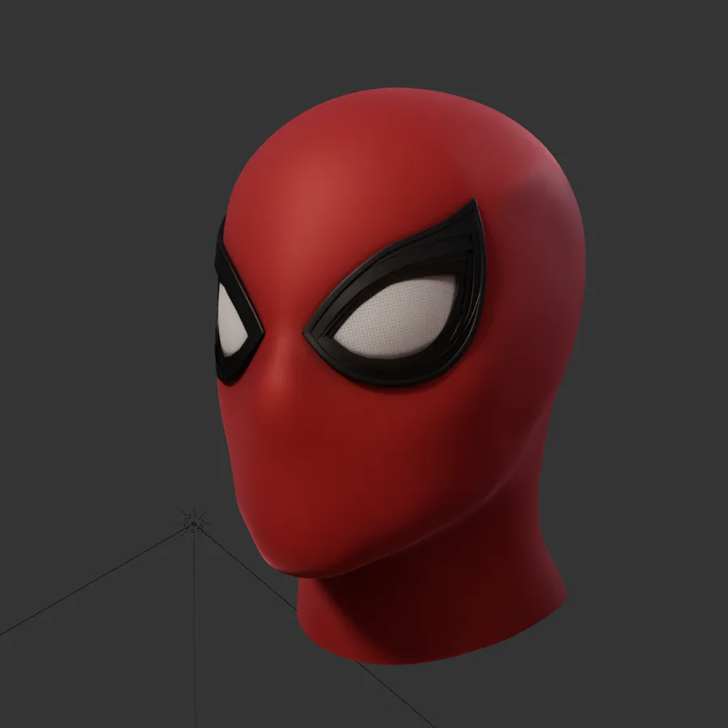Pick the smaller white eye lens

[x=231, y=320]
